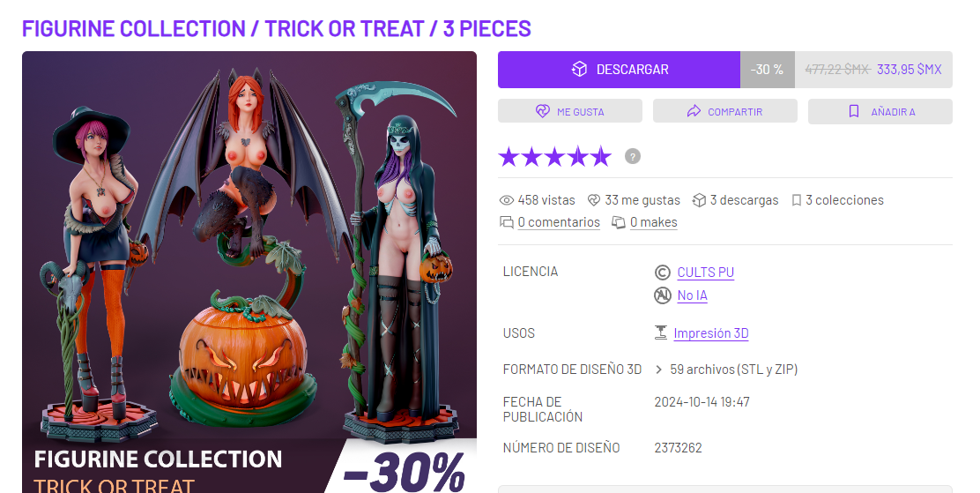Open the No IA link
Viewport: 980px width, 493px height.
coord(693,295)
